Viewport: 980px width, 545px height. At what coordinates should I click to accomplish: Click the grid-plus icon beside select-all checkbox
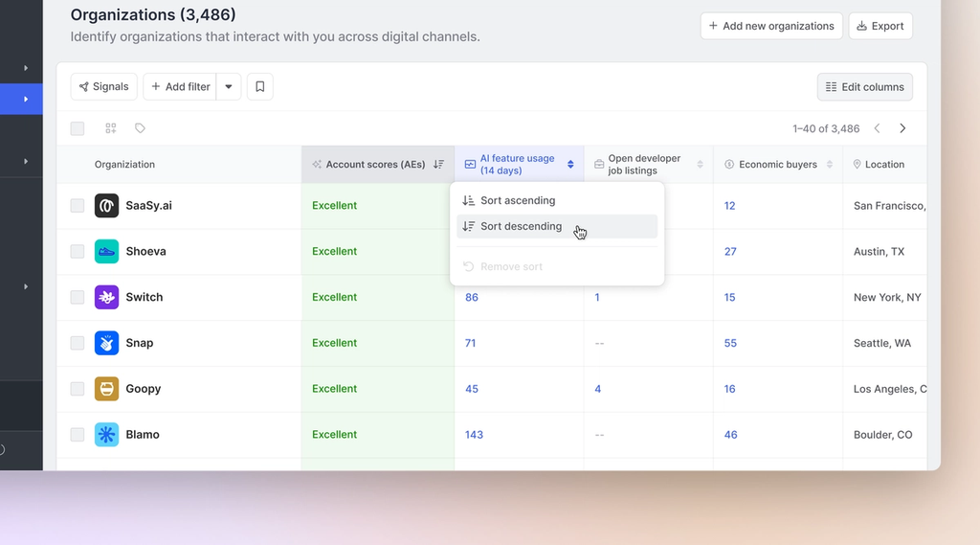pos(111,128)
